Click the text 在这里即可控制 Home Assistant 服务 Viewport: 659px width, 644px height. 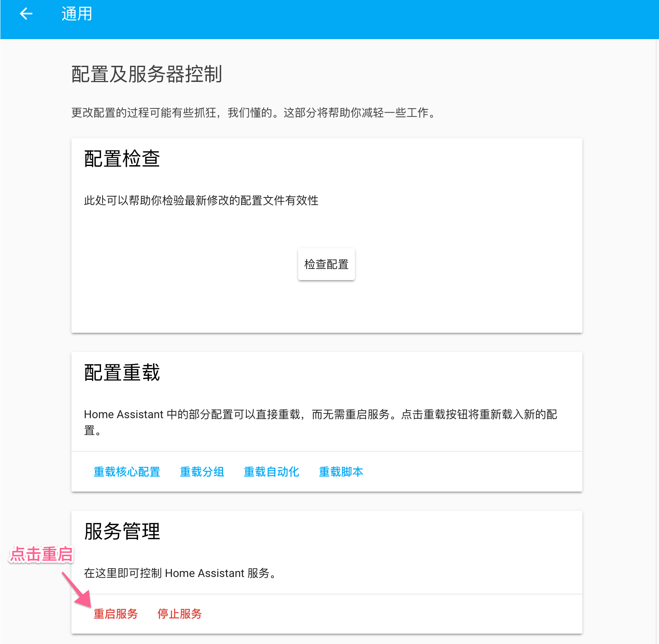(x=180, y=573)
